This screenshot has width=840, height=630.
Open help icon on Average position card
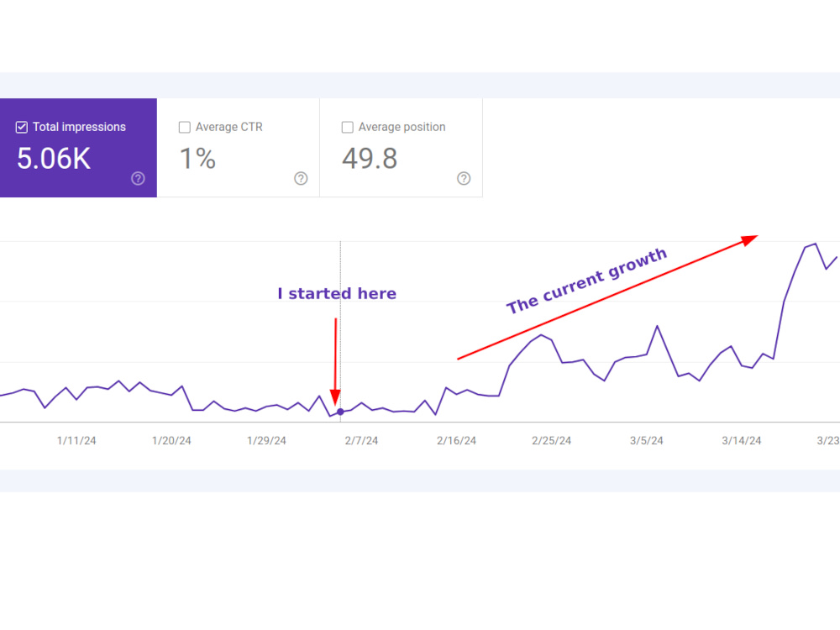[464, 178]
